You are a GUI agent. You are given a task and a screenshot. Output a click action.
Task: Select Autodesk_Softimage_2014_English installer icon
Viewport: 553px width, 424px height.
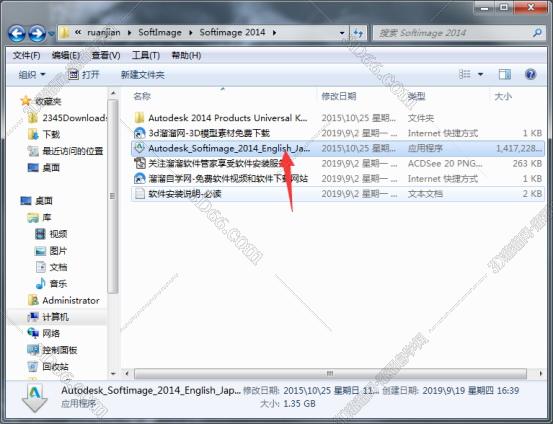[x=140, y=148]
